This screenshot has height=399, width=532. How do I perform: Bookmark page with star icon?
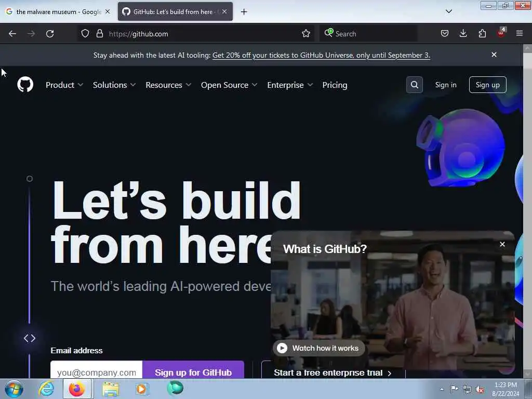(305, 34)
